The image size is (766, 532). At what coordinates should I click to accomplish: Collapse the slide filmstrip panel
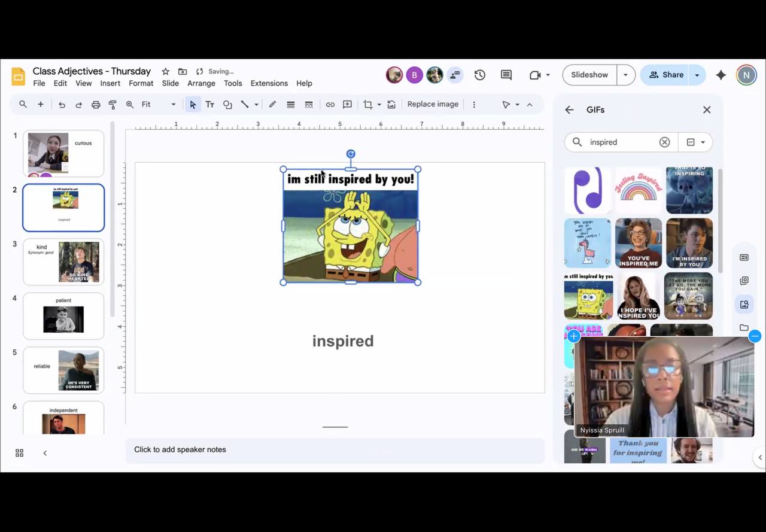pyautogui.click(x=45, y=453)
